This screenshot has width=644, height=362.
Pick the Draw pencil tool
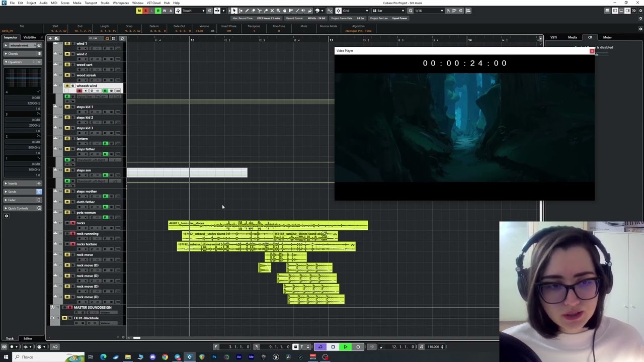(x=247, y=11)
